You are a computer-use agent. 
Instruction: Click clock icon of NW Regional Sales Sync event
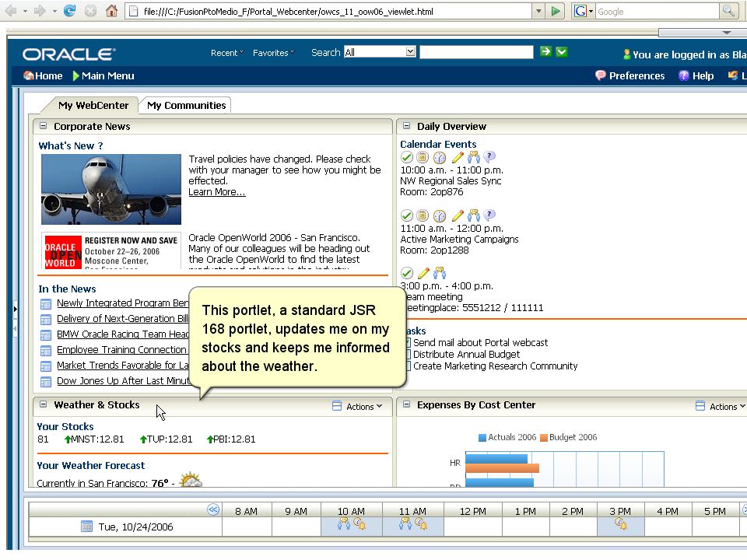tap(439, 158)
